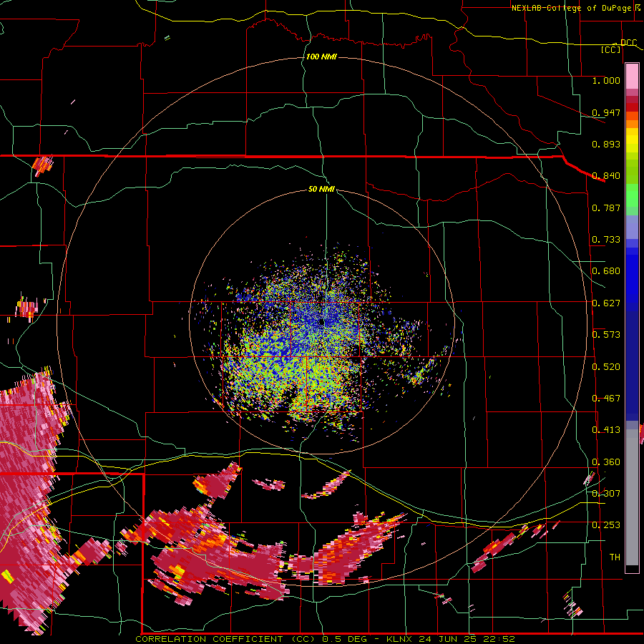Click the 22:52 timestamp in the caption
This screenshot has height=644, width=644.
point(499,639)
